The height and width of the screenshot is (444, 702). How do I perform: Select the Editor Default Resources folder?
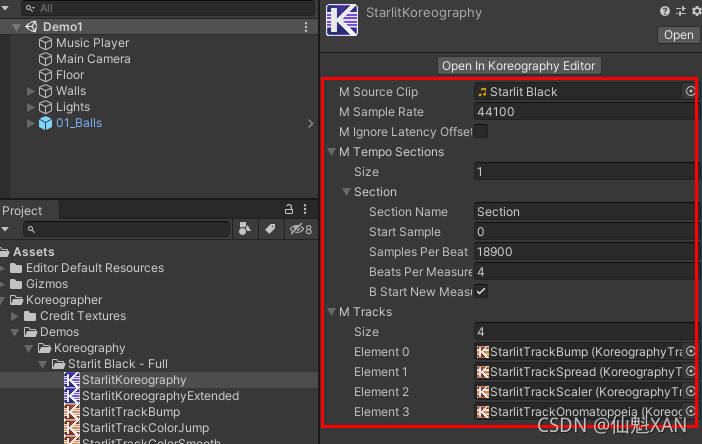(x=95, y=268)
